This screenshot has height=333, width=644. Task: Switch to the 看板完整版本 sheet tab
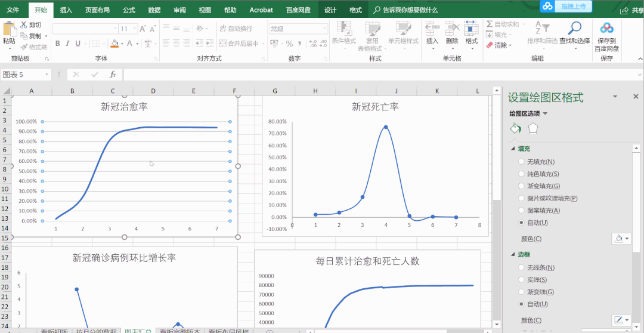point(179,331)
